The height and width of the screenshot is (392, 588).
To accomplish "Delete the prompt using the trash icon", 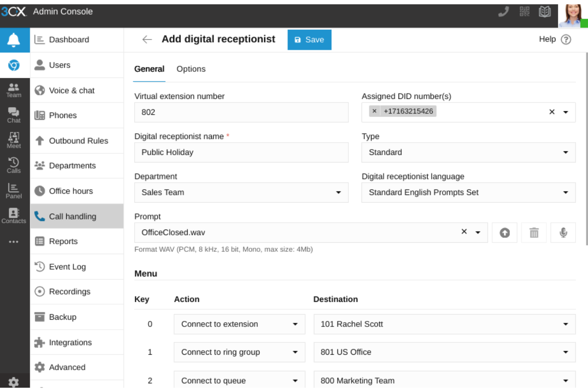I will pyautogui.click(x=534, y=232).
